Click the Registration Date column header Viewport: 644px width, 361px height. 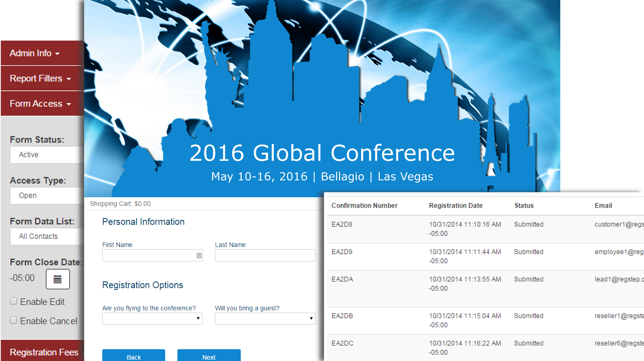click(456, 205)
